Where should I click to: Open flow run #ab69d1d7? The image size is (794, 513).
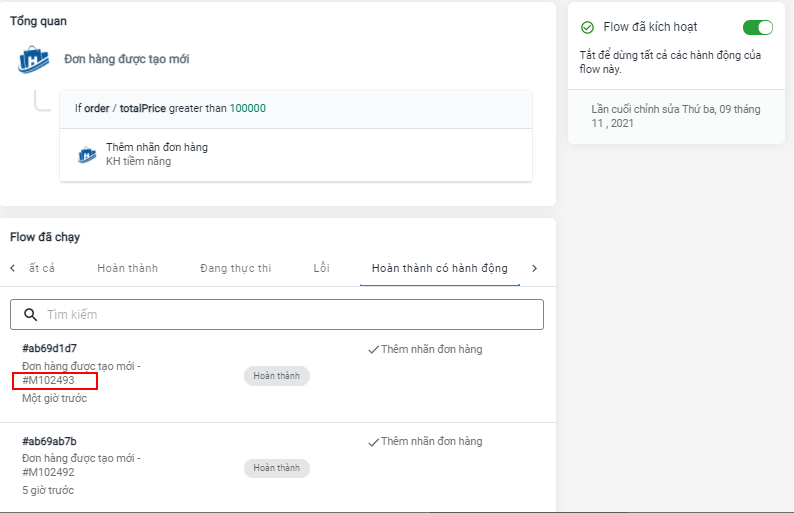coord(49,348)
